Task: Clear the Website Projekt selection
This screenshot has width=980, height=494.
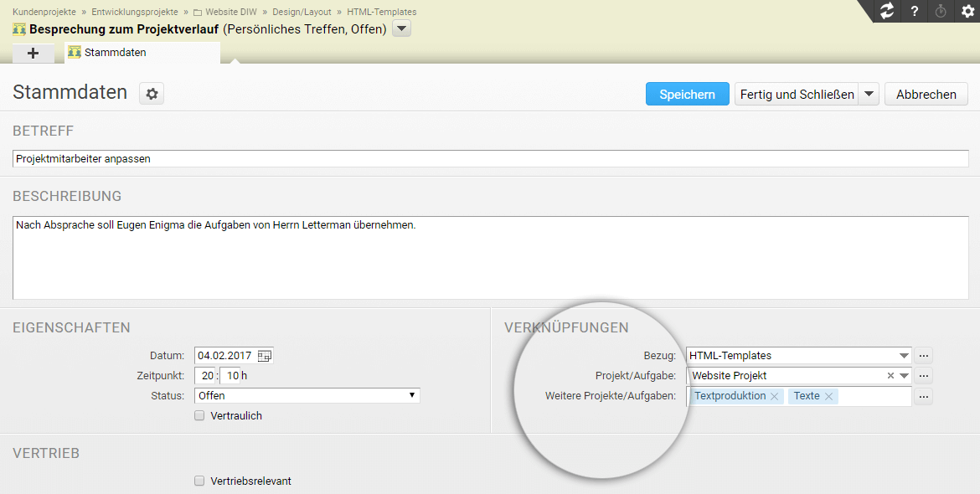Action: pyautogui.click(x=890, y=376)
